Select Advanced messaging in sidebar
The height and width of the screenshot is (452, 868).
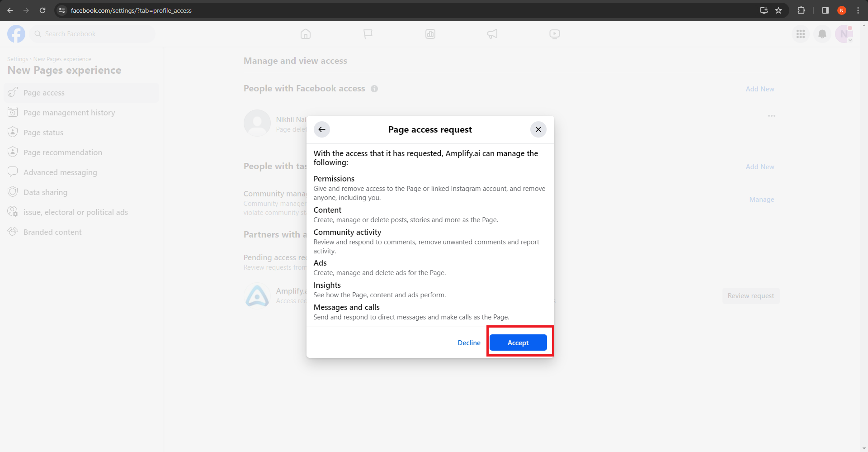[x=81, y=172]
